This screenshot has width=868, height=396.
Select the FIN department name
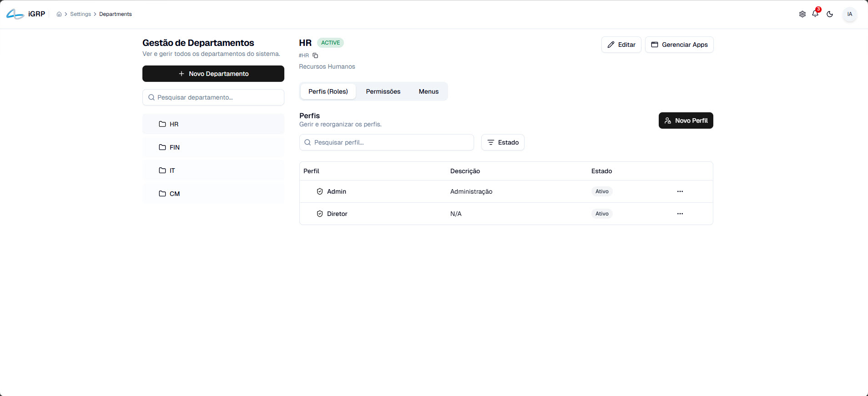pyautogui.click(x=175, y=147)
